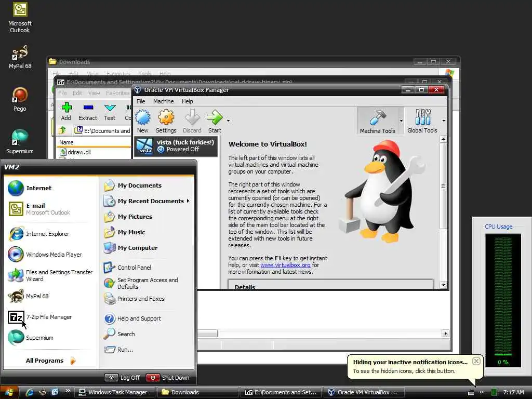The height and width of the screenshot is (399, 532).
Task: Click the 7-Zip horizontal scroll right arrow
Action: tap(445, 334)
